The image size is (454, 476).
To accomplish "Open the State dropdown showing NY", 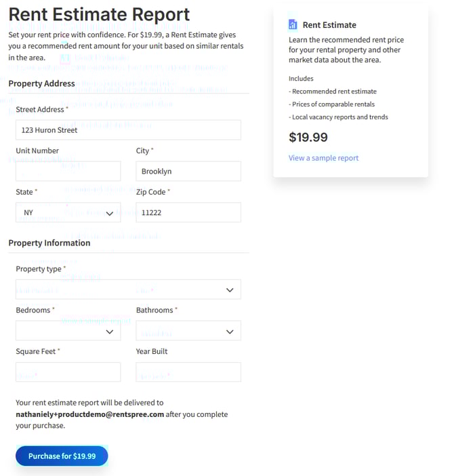I will (68, 212).
